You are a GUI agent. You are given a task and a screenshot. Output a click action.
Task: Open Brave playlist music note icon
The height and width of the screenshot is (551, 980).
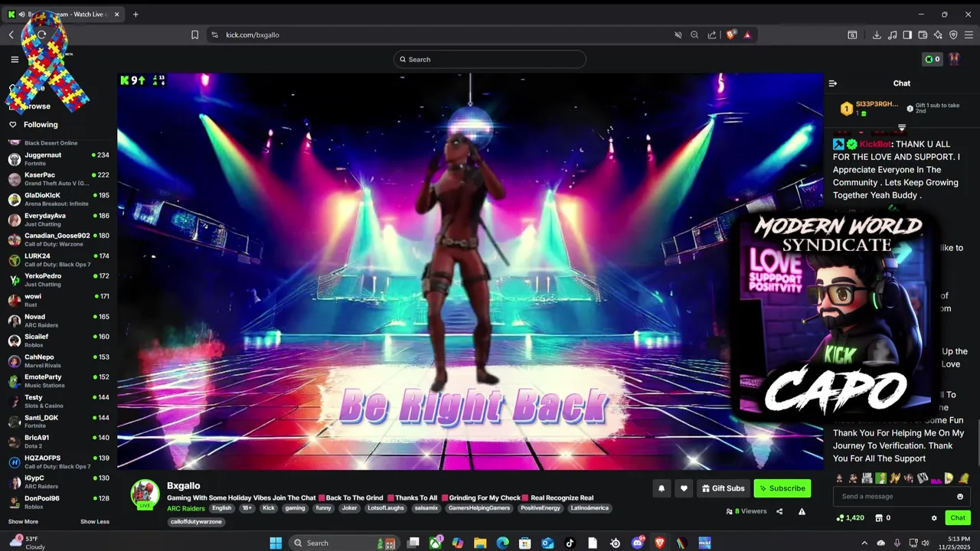tap(892, 34)
